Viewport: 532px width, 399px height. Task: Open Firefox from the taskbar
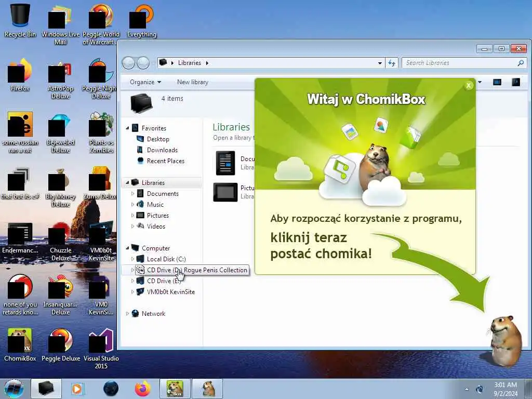point(142,389)
